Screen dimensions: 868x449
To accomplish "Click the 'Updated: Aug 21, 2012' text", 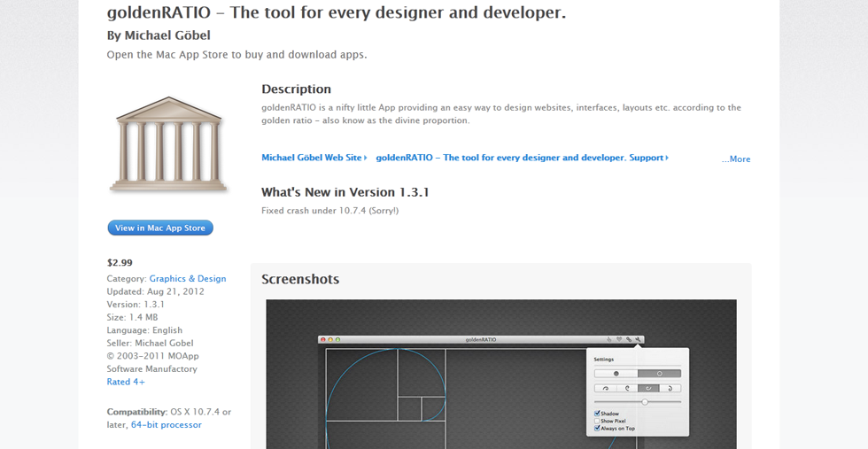I will coord(156,291).
